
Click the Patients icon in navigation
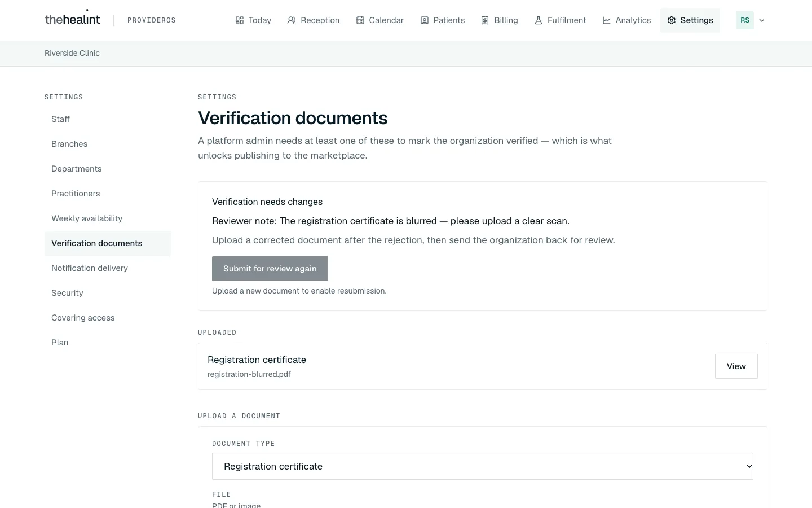coord(425,20)
